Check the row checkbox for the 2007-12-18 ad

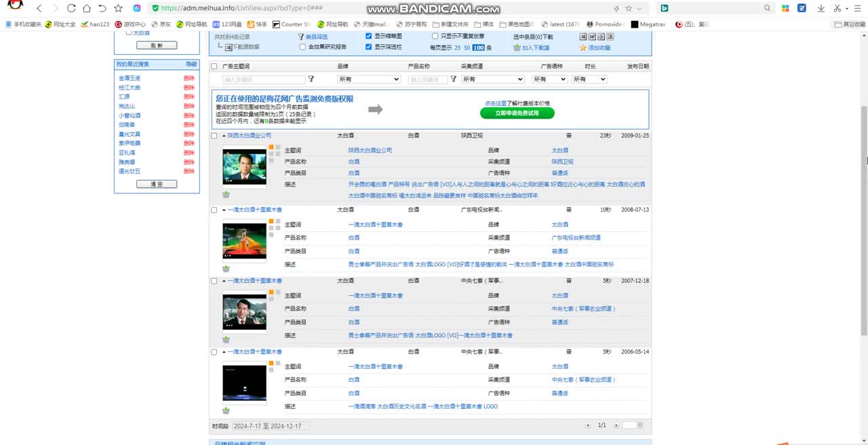point(214,281)
